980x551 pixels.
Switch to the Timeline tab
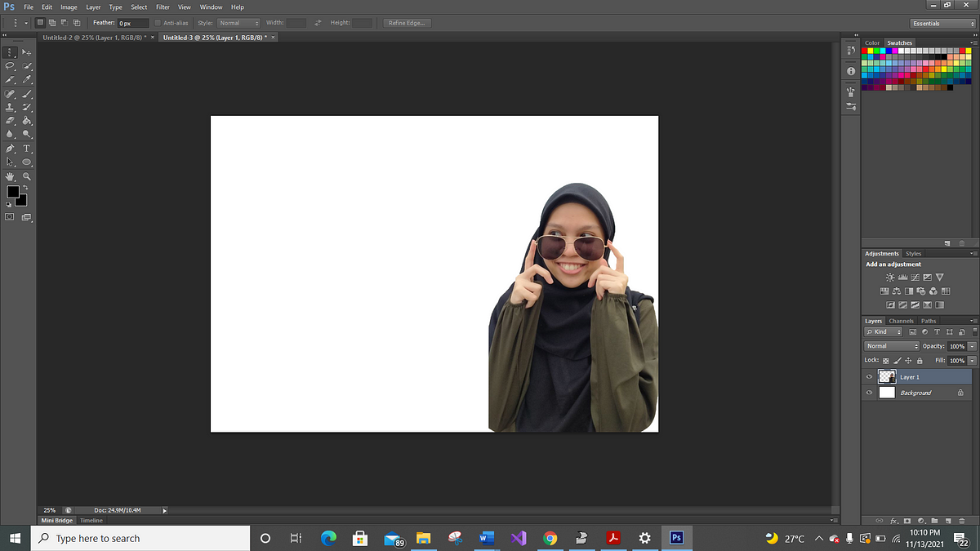point(91,520)
